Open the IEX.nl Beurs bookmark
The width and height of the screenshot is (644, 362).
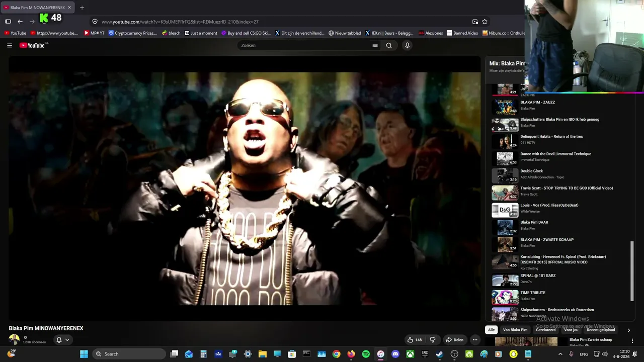coord(389,33)
